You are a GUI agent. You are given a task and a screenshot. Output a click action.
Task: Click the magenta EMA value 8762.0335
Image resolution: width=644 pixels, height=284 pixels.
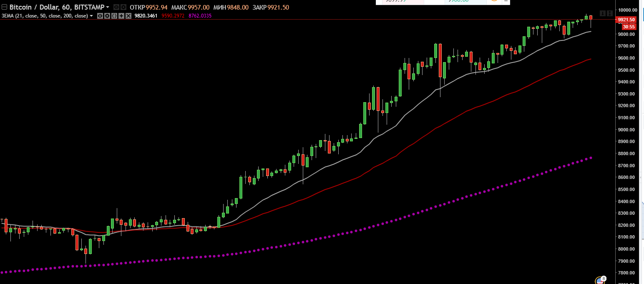tap(200, 16)
